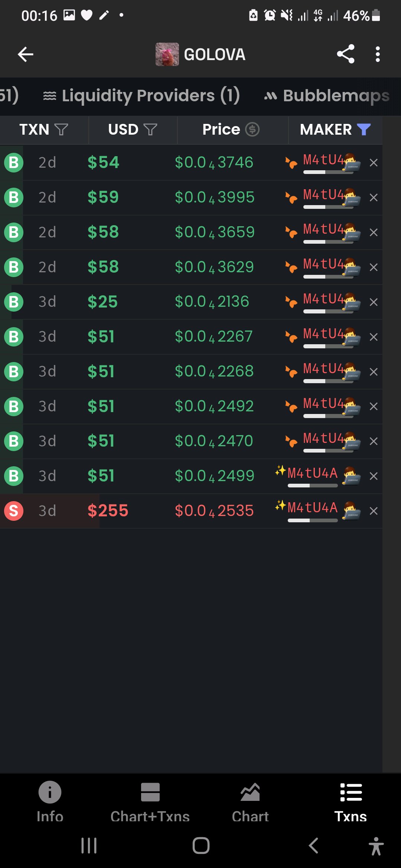Remove maker filter on $54 buy row
This screenshot has width=401, height=868.
(x=374, y=163)
